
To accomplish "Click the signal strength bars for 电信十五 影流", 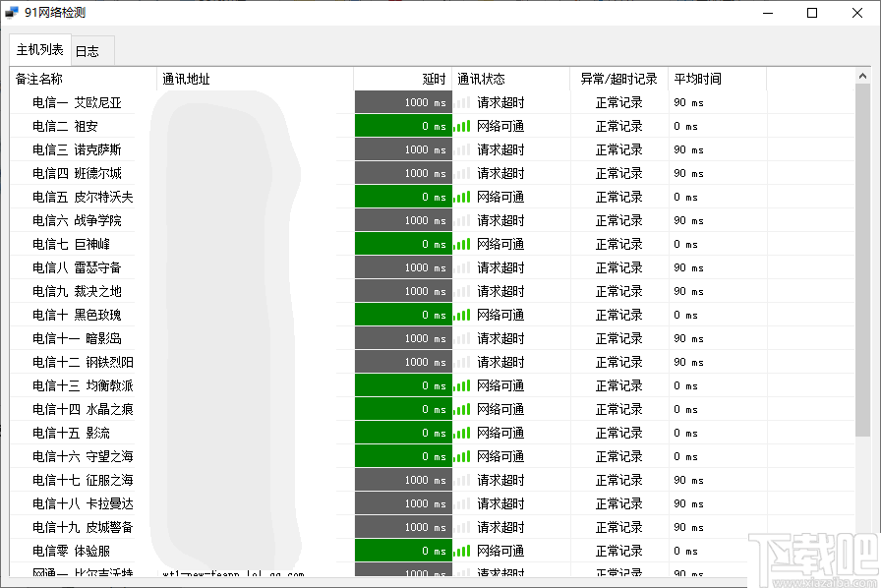I will click(x=461, y=432).
